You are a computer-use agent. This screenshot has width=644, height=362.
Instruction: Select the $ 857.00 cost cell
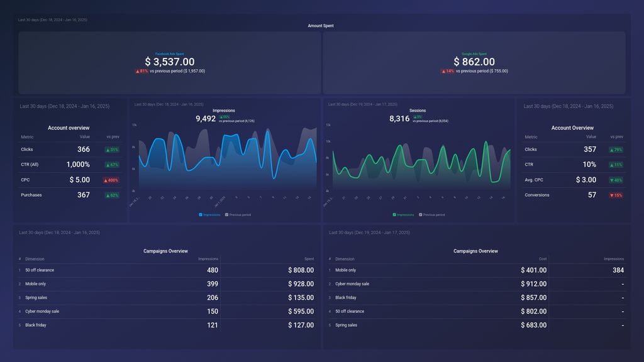[x=534, y=297]
